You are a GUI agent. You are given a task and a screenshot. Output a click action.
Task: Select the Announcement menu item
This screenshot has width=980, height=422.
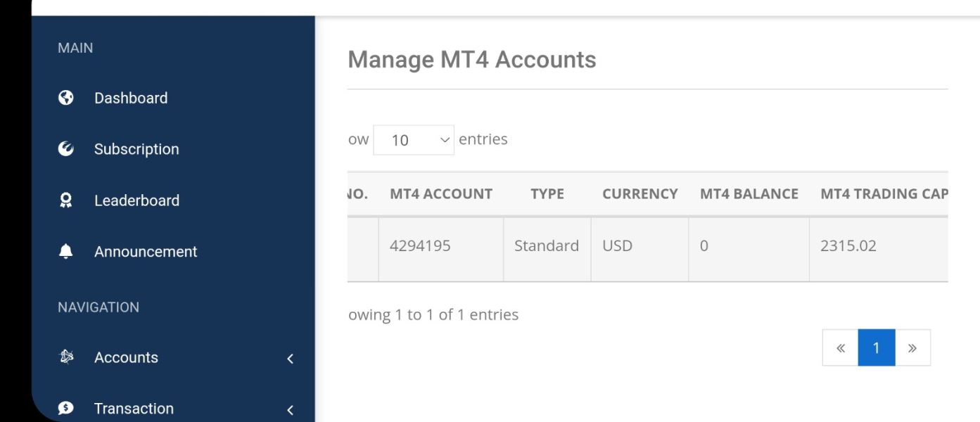pyautogui.click(x=146, y=252)
